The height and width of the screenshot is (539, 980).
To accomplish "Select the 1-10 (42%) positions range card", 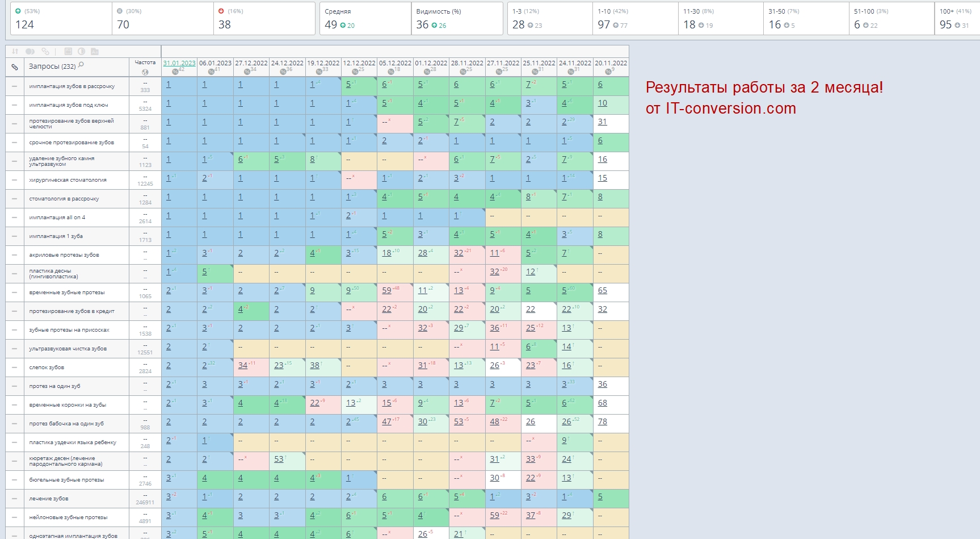I will pyautogui.click(x=635, y=19).
